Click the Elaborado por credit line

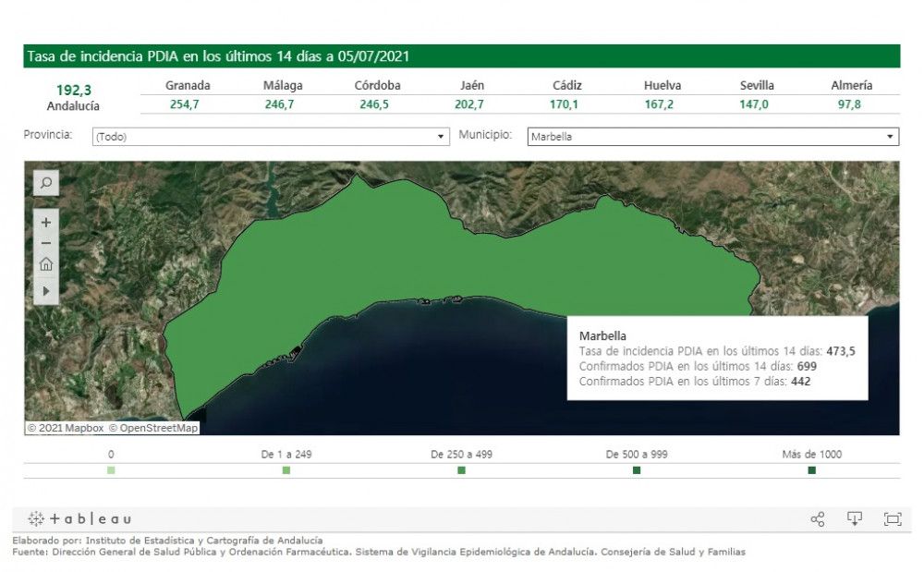167,541
